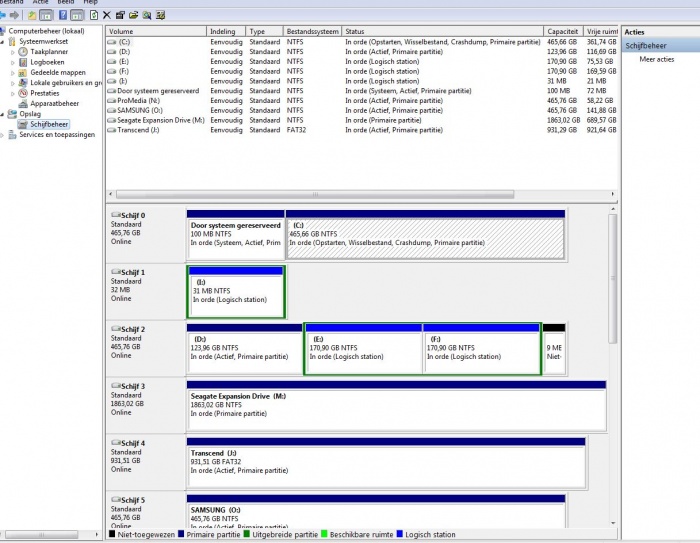Open the Actie menu

tap(40, 3)
